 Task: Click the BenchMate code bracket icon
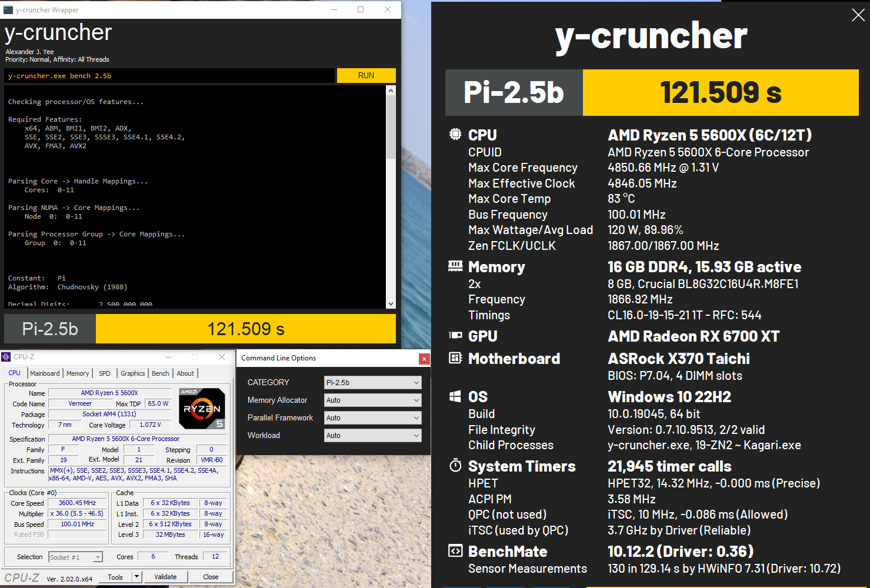(455, 551)
